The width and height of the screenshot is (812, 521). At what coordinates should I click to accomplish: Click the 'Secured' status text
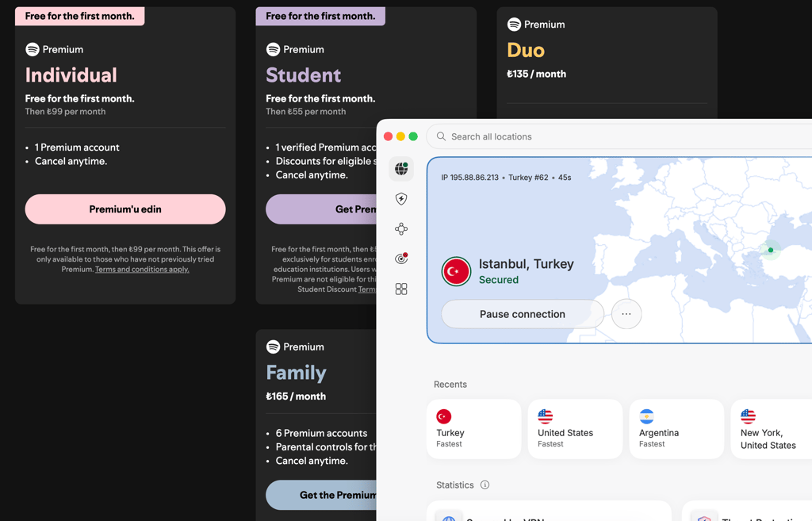(x=498, y=280)
